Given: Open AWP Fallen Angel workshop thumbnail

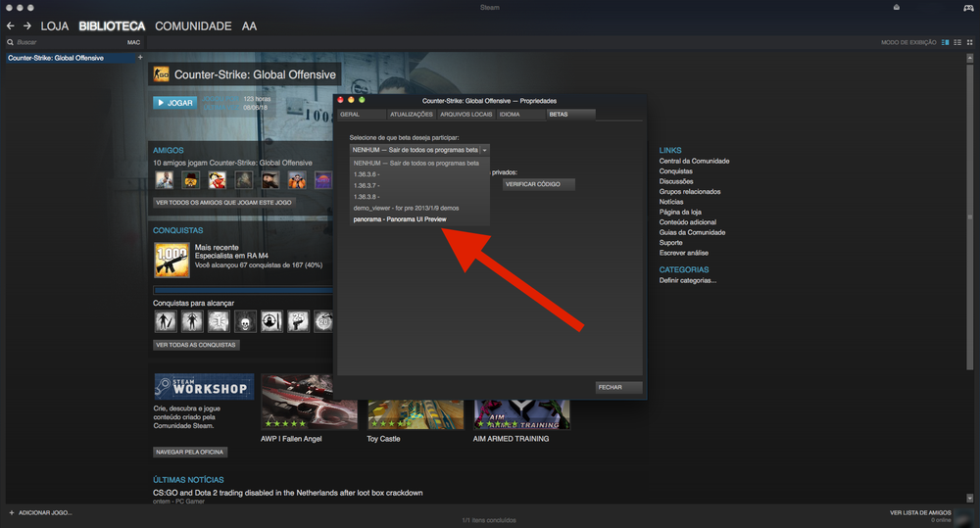Looking at the screenshot, I should tap(310, 402).
